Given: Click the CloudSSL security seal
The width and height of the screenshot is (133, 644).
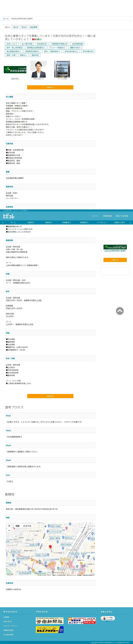Looking at the screenshot, I should click(108, 619).
